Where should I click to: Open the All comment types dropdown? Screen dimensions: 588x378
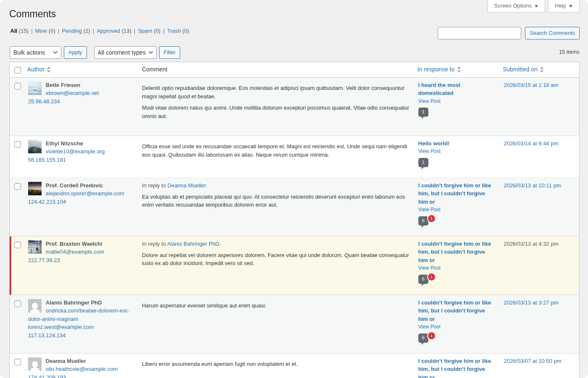click(x=125, y=52)
